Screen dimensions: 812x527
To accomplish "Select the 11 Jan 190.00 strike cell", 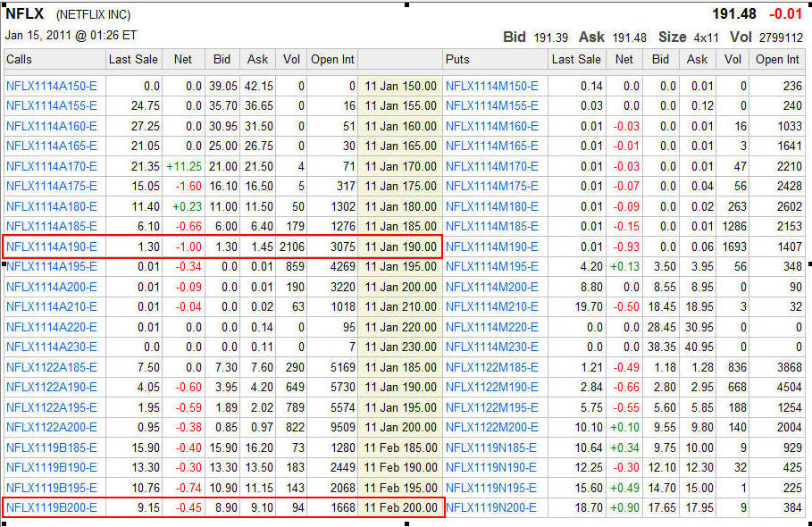I will click(x=401, y=247).
